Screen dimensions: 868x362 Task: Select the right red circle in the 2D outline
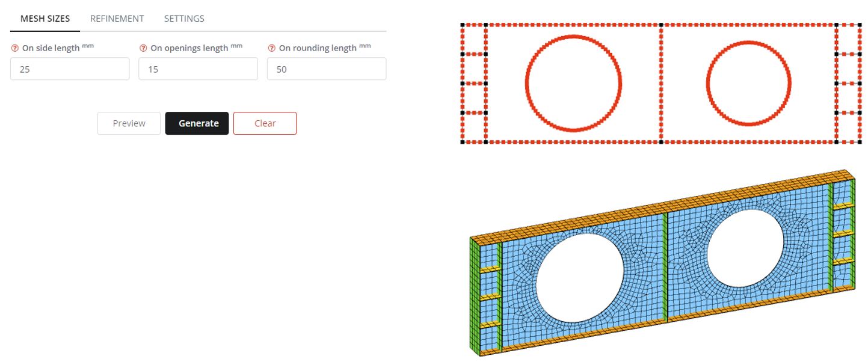point(749,83)
